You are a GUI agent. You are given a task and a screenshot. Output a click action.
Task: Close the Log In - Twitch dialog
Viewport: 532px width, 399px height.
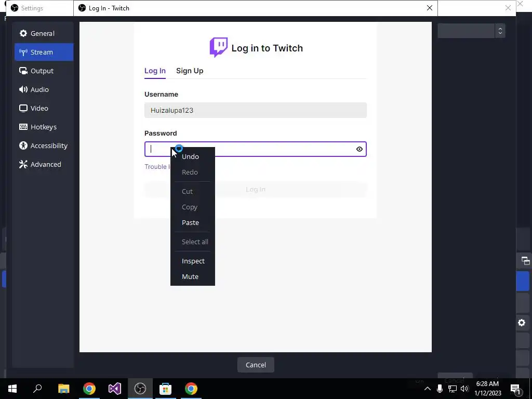pyautogui.click(x=430, y=8)
